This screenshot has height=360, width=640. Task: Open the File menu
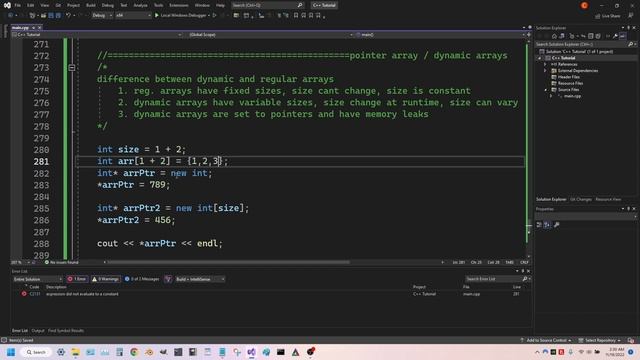click(18, 5)
